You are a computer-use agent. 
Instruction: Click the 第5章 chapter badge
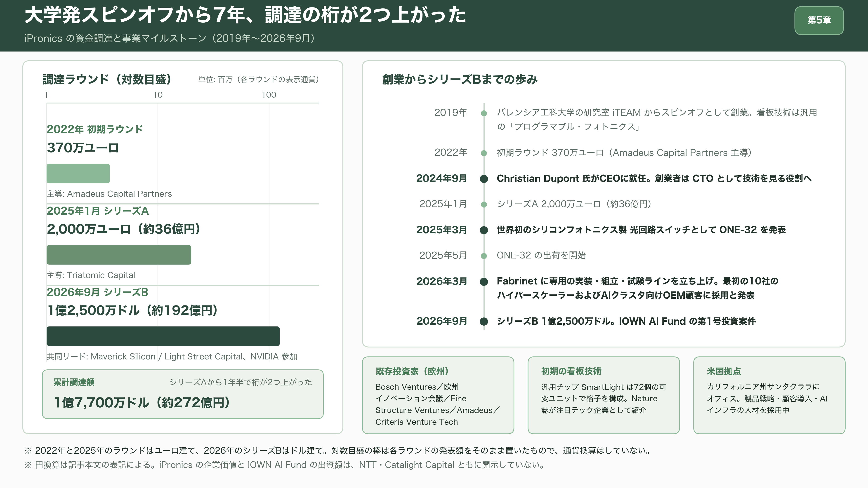(819, 20)
